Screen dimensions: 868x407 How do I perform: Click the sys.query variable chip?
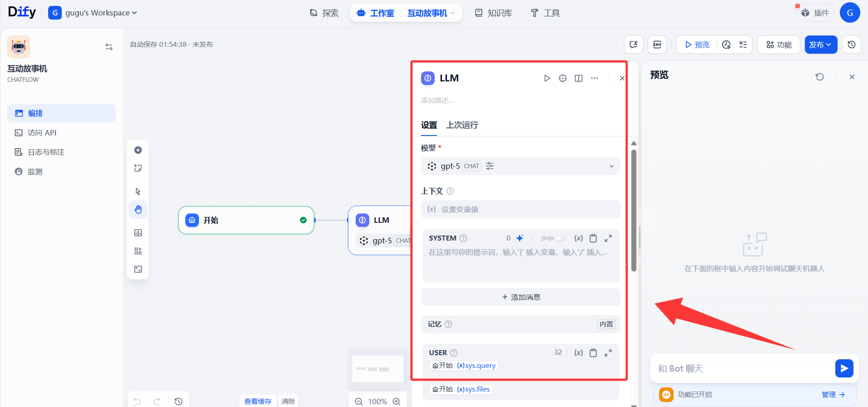click(464, 366)
